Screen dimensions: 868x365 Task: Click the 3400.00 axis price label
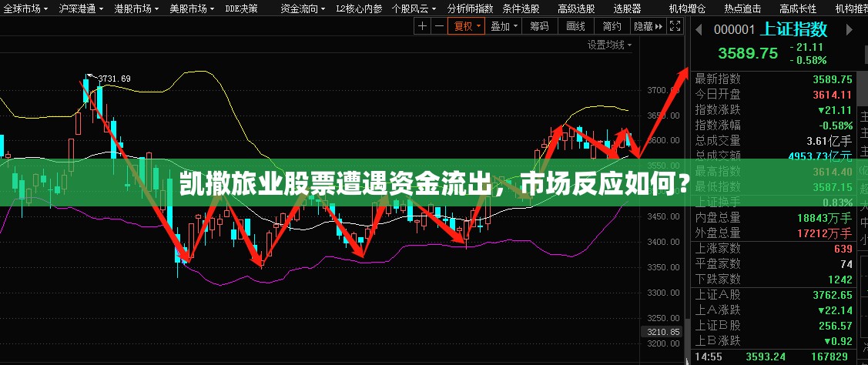pyautogui.click(x=665, y=242)
